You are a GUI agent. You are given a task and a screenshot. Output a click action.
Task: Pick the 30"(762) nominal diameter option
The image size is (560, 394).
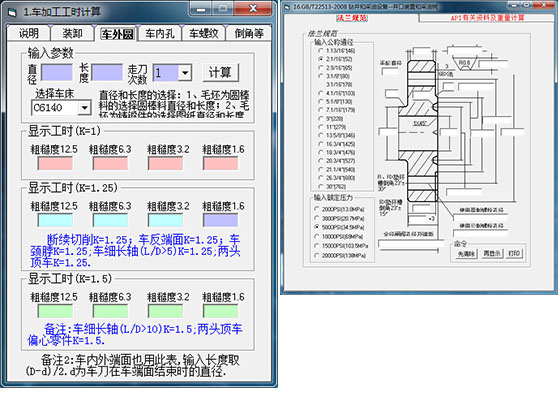(321, 186)
